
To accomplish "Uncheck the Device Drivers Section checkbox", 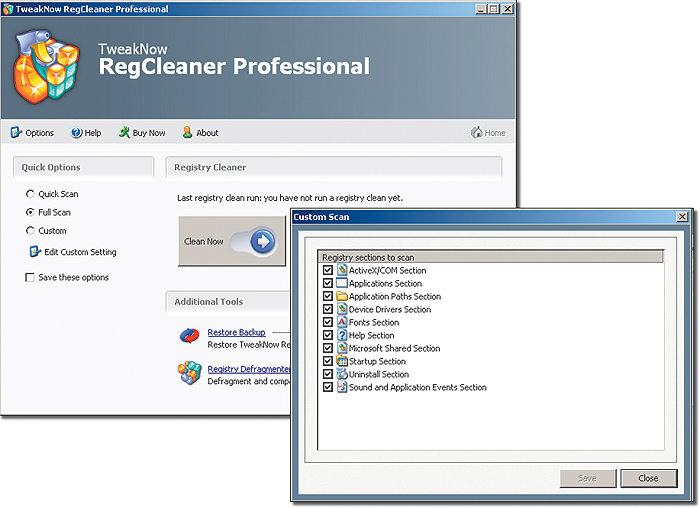I will click(x=328, y=309).
